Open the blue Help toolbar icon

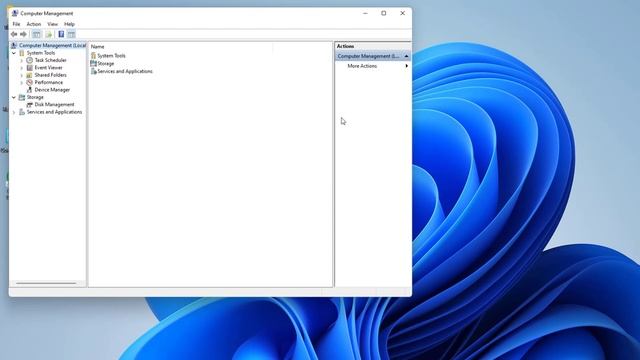point(61,34)
